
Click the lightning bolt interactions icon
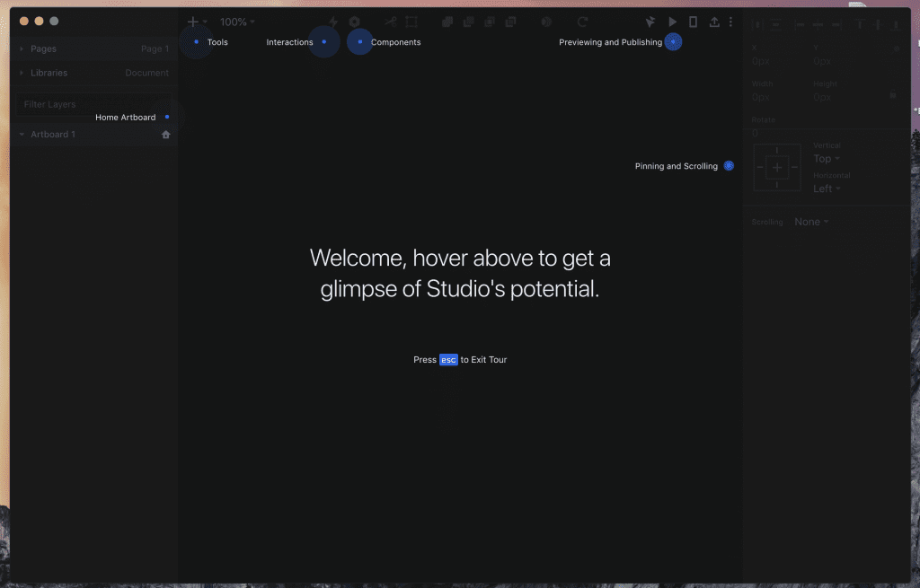coord(332,21)
